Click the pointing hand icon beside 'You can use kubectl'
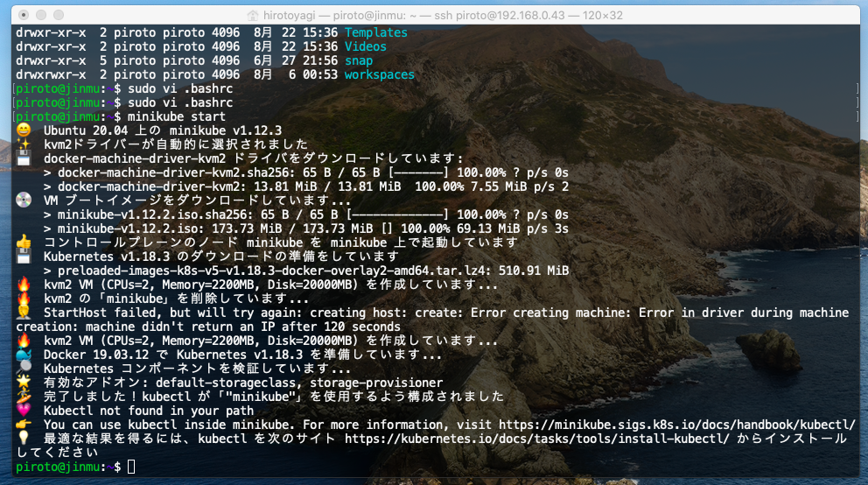Screen dimensions: 868x485 click(24, 425)
